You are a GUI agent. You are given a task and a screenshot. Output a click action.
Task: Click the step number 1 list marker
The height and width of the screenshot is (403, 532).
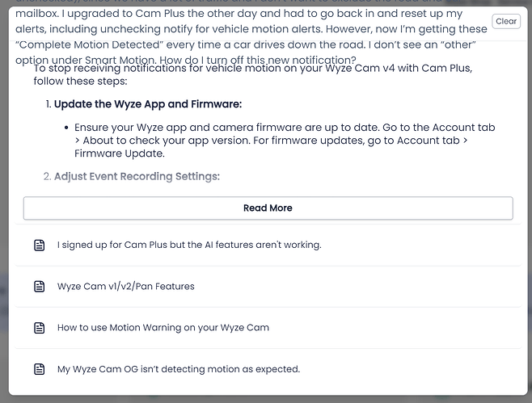point(47,104)
